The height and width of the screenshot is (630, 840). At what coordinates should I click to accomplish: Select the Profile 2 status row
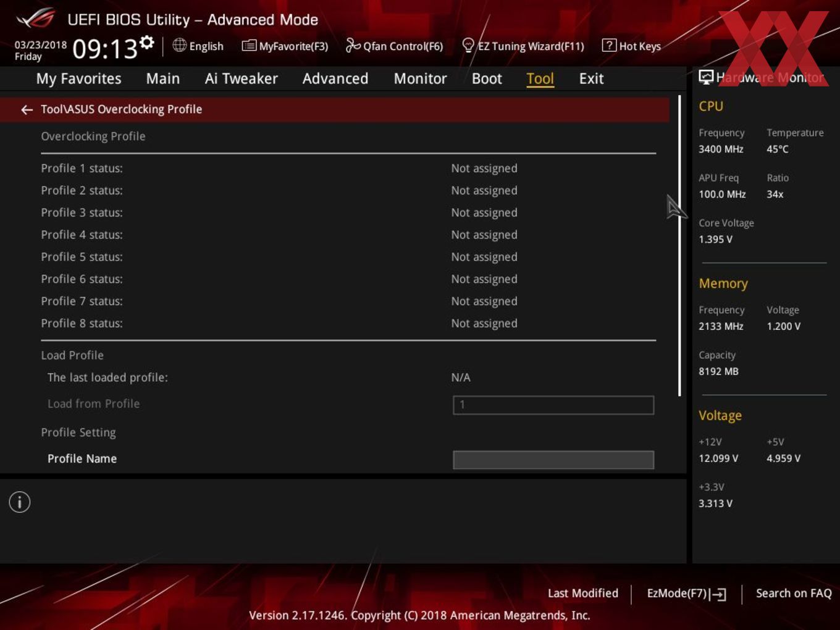pos(348,190)
